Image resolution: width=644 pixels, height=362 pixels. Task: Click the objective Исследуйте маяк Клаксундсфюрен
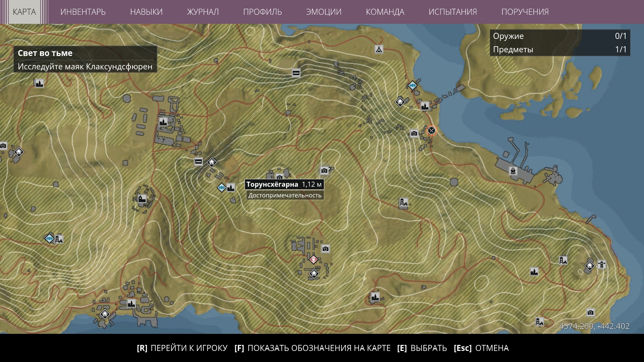85,66
